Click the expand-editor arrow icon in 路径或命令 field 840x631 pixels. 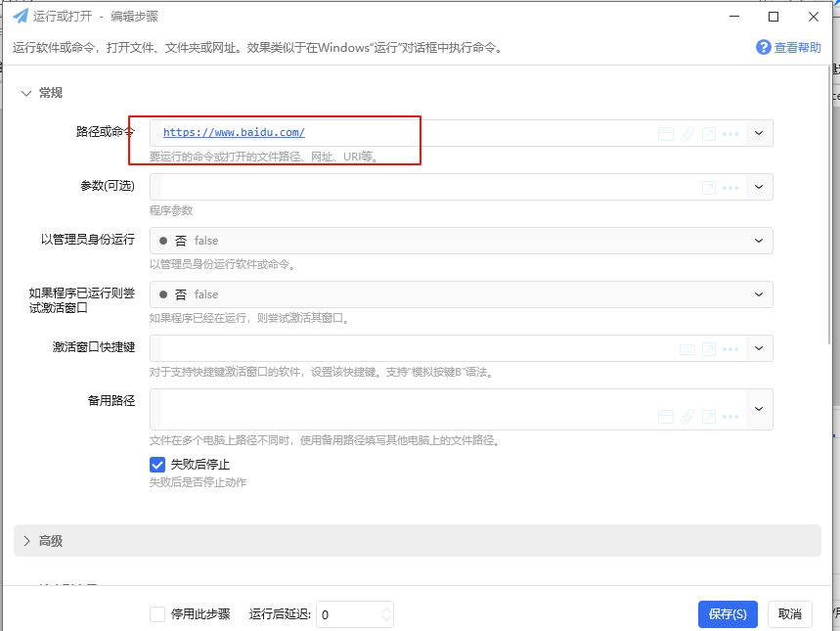(x=709, y=133)
